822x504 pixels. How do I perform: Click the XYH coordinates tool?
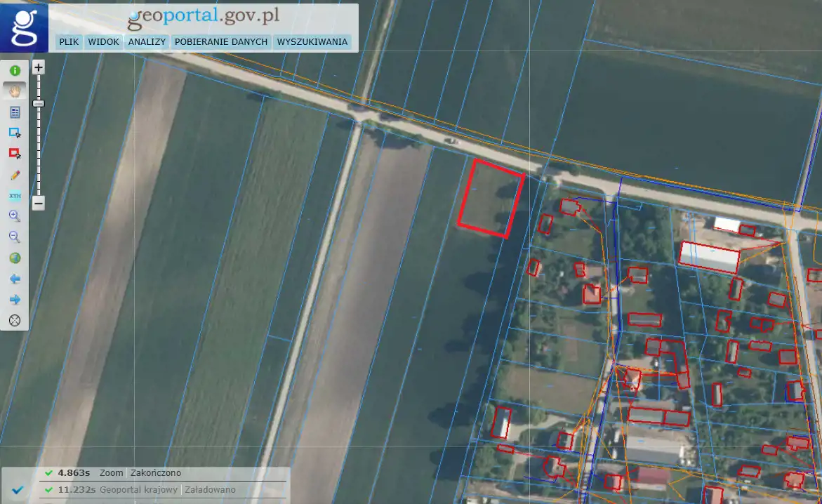click(x=15, y=196)
